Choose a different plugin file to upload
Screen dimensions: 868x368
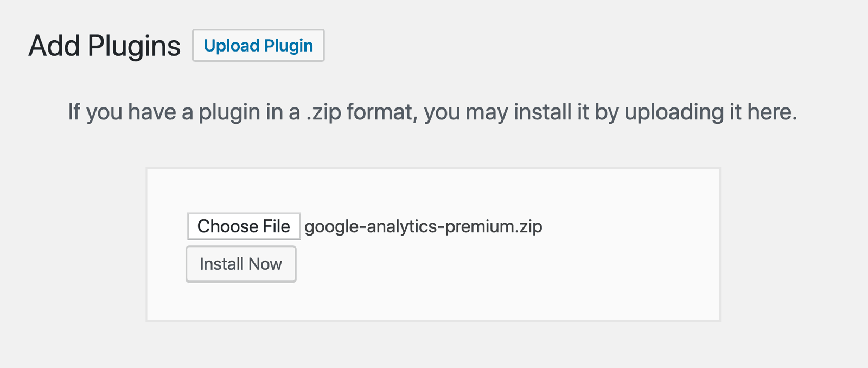pos(244,226)
